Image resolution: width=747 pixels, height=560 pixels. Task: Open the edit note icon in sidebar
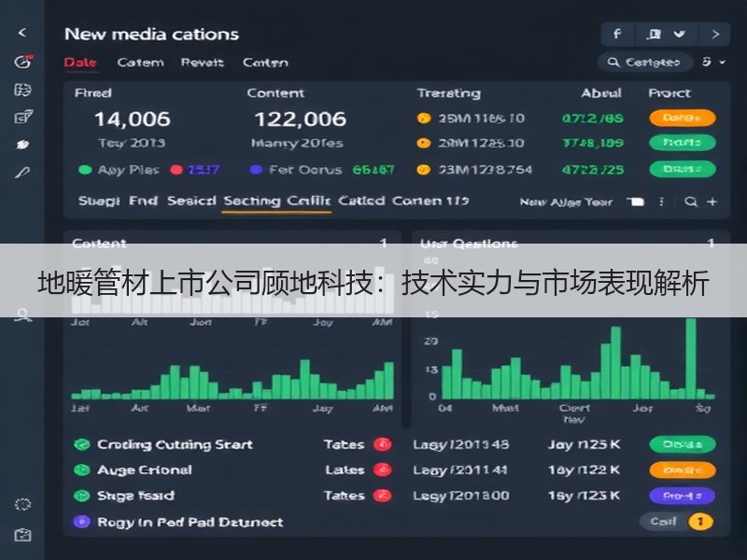(23, 117)
